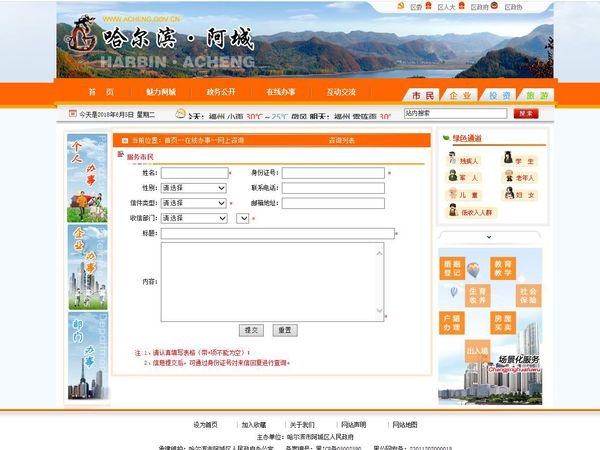This screenshot has width=600, height=450.
Task: Open the 社会保险 scene service tile
Action: pyautogui.click(x=528, y=295)
